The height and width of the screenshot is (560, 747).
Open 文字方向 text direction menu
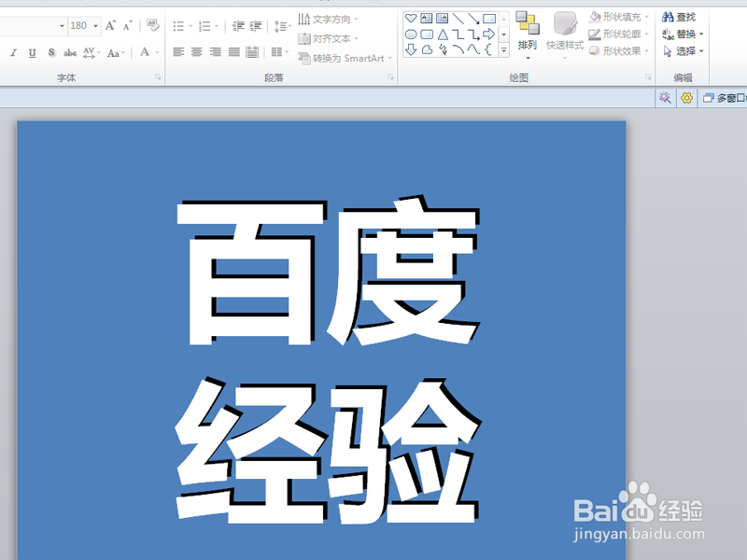[329, 19]
